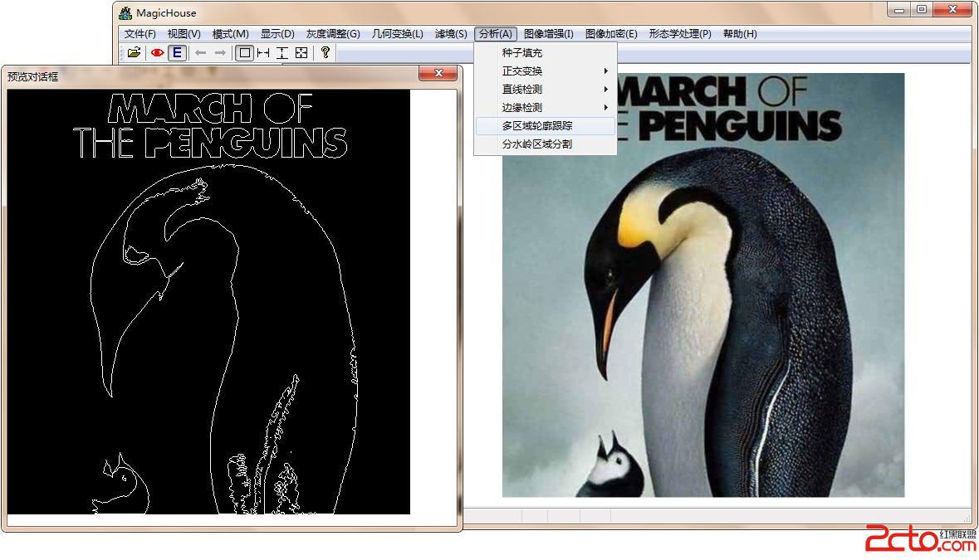
Task: Click the fit-height toolbar icon
Action: coord(282,53)
